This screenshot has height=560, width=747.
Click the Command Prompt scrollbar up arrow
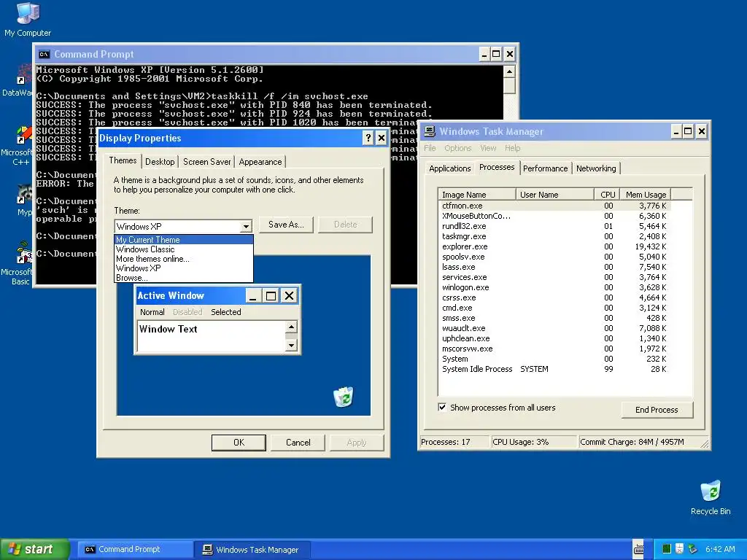click(x=508, y=72)
